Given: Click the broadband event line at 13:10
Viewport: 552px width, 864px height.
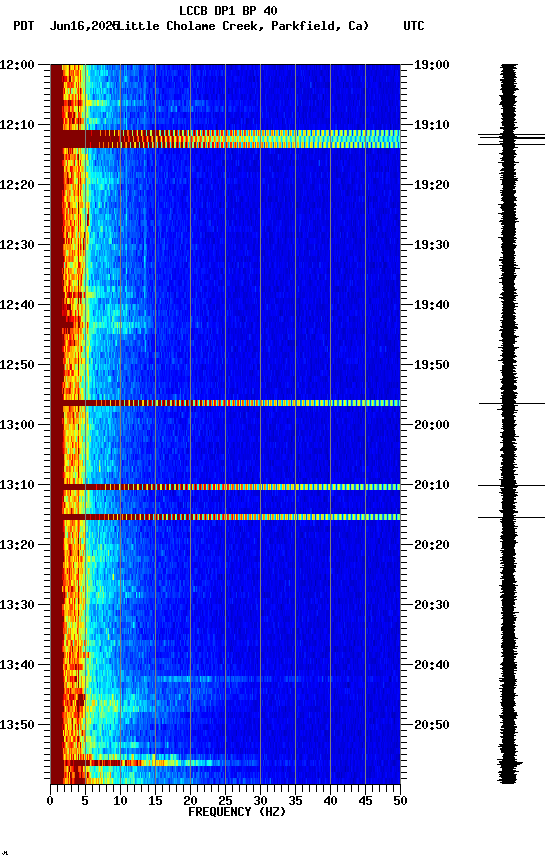Looking at the screenshot, I should pyautogui.click(x=225, y=487).
